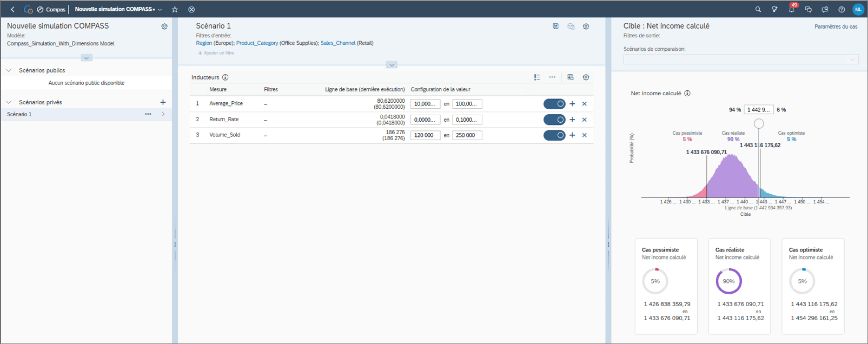
Task: Click the target value slider handle
Action: (759, 124)
